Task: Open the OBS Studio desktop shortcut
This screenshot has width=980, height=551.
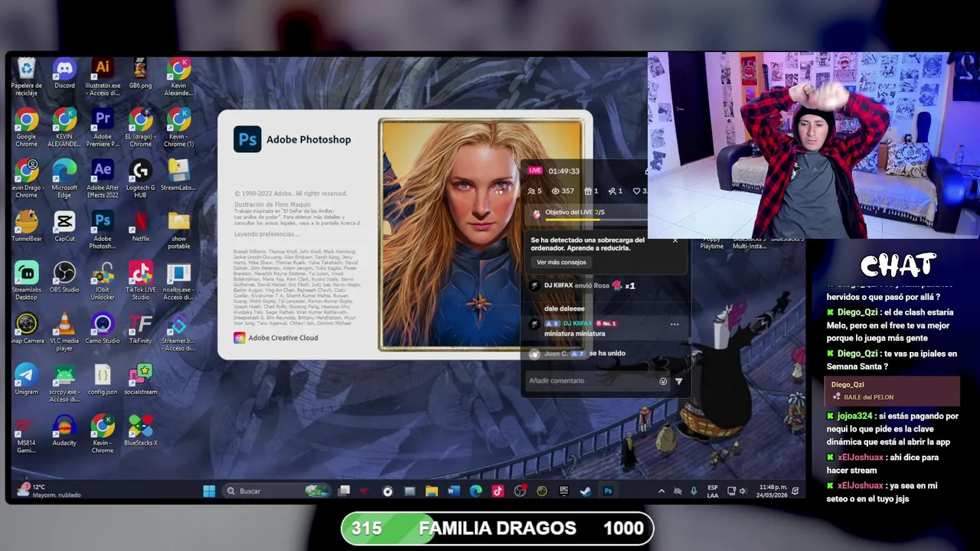Action: [64, 278]
